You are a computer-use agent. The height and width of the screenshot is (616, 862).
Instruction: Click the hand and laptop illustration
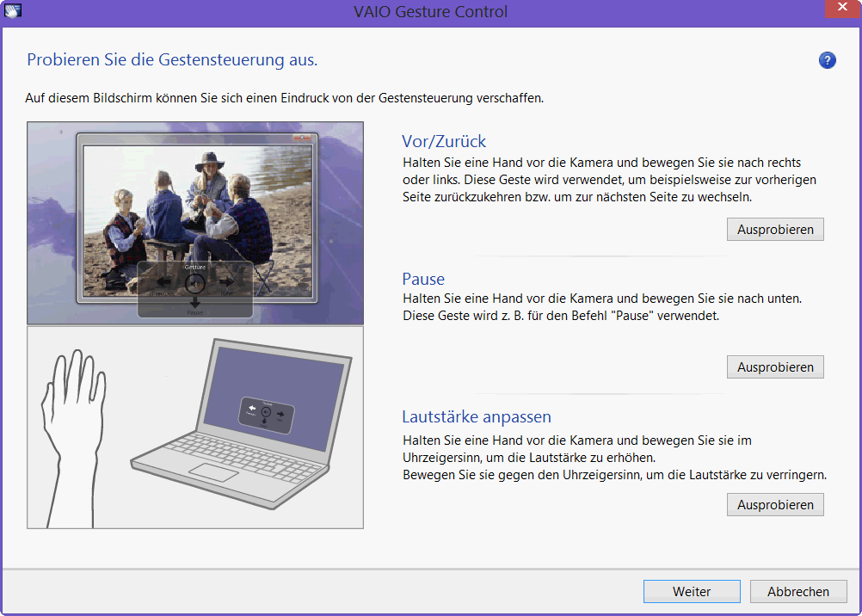[x=195, y=428]
